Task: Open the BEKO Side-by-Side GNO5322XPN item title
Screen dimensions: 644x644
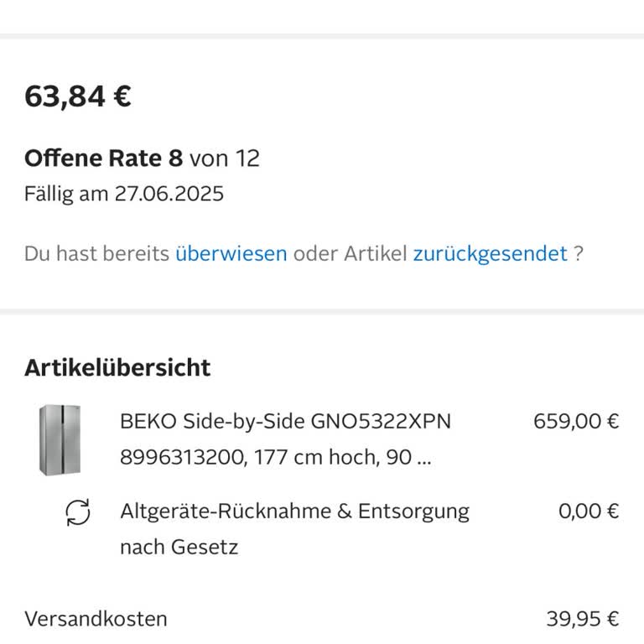Action: [285, 421]
